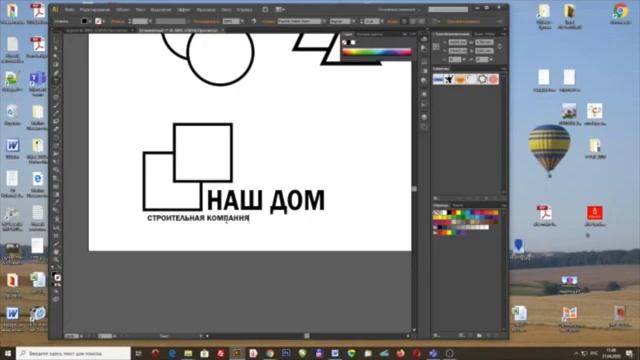Viewport: 640px width, 360px height.
Task: Expand the font style dropdown
Action: coord(353,21)
